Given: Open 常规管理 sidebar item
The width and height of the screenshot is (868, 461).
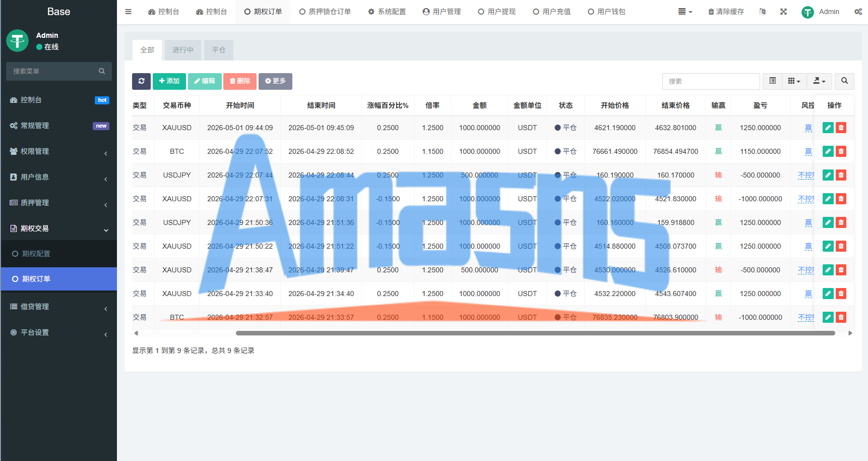Looking at the screenshot, I should 59,126.
